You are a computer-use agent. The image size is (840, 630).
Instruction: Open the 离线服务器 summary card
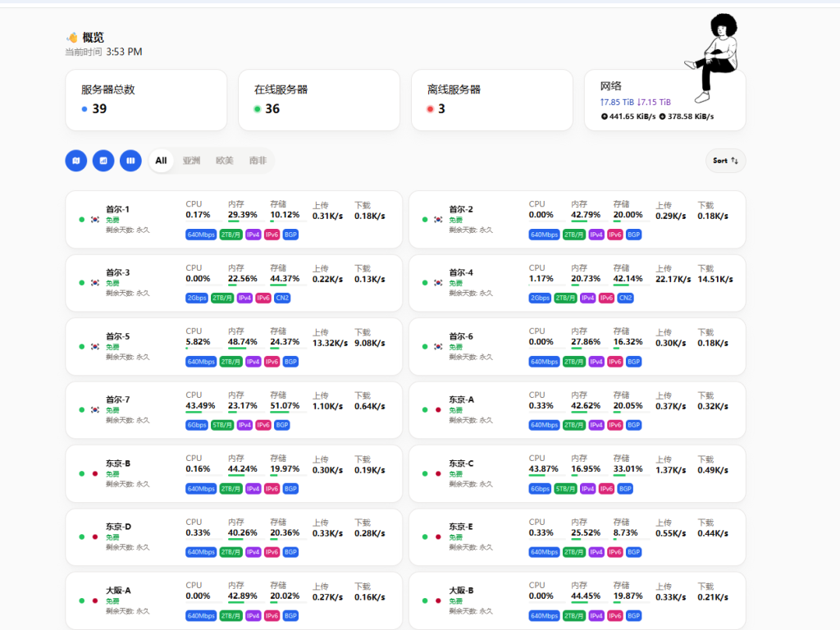click(x=491, y=99)
